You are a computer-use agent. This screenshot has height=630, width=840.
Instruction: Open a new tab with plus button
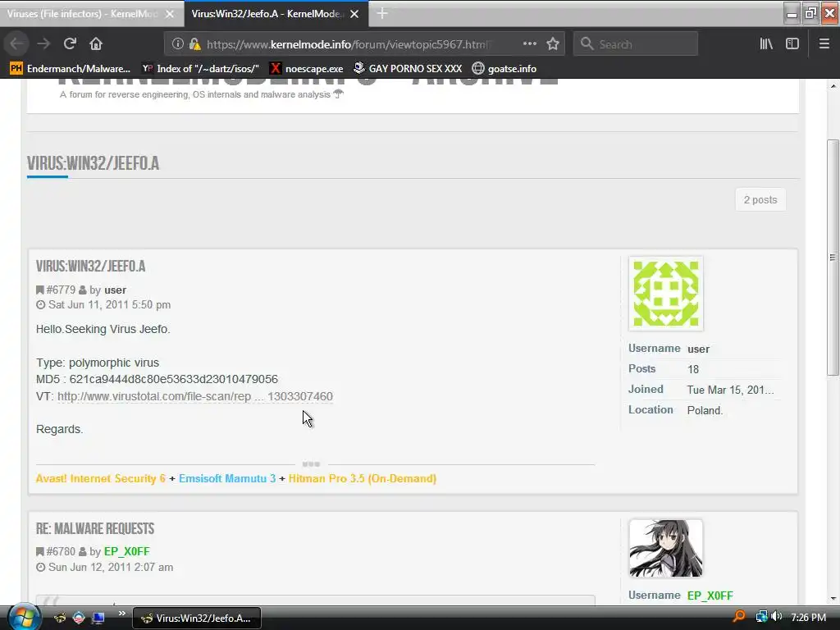pos(382,13)
